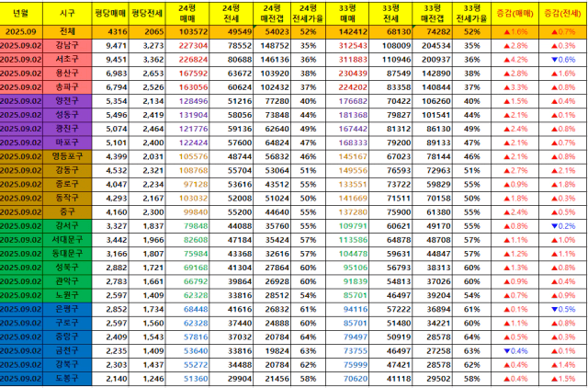Click the 시구 column header
The width and height of the screenshot is (588, 388).
click(67, 14)
